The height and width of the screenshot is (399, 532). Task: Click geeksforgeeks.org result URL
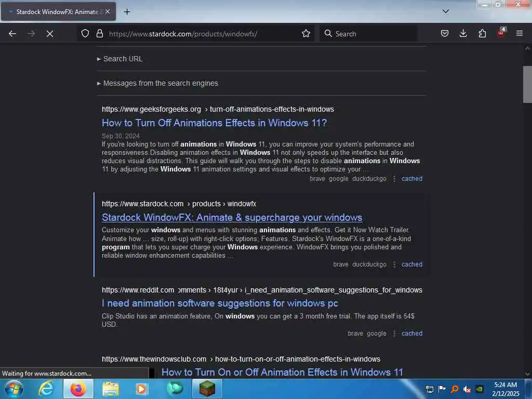point(218,109)
